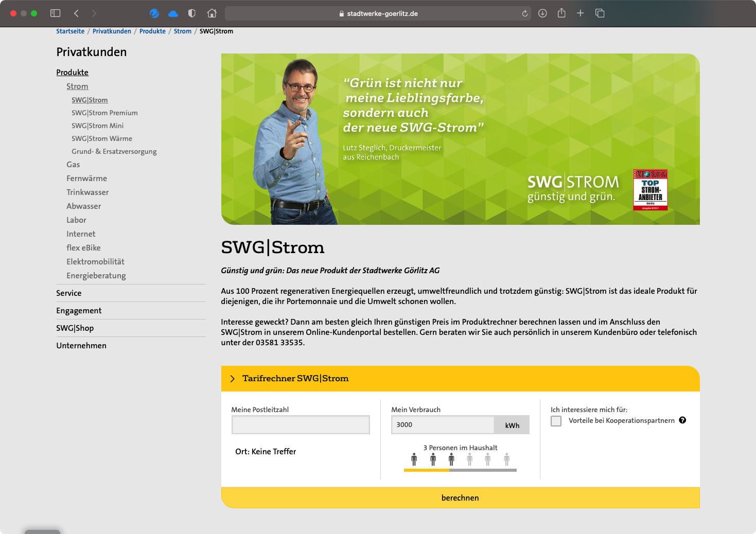Open the Unternehmen section in sidebar
This screenshot has height=534, width=756.
pyautogui.click(x=81, y=346)
